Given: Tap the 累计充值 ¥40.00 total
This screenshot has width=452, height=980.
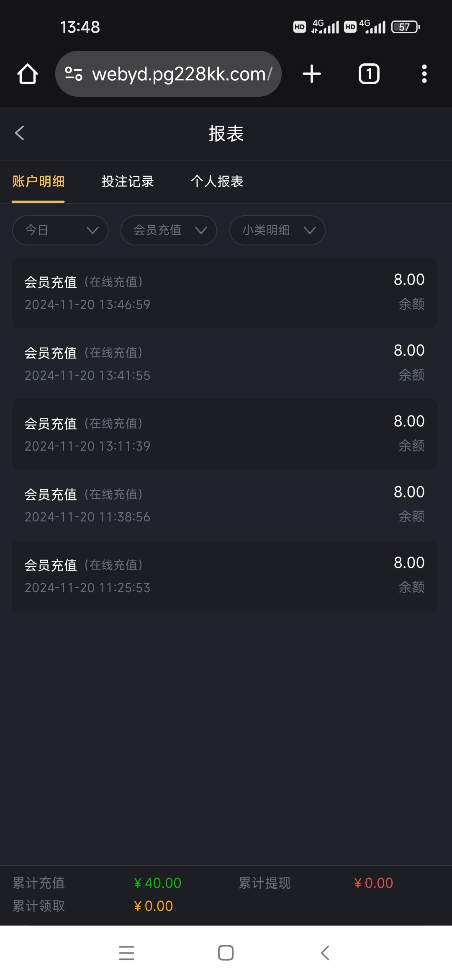Looking at the screenshot, I should coord(157,883).
